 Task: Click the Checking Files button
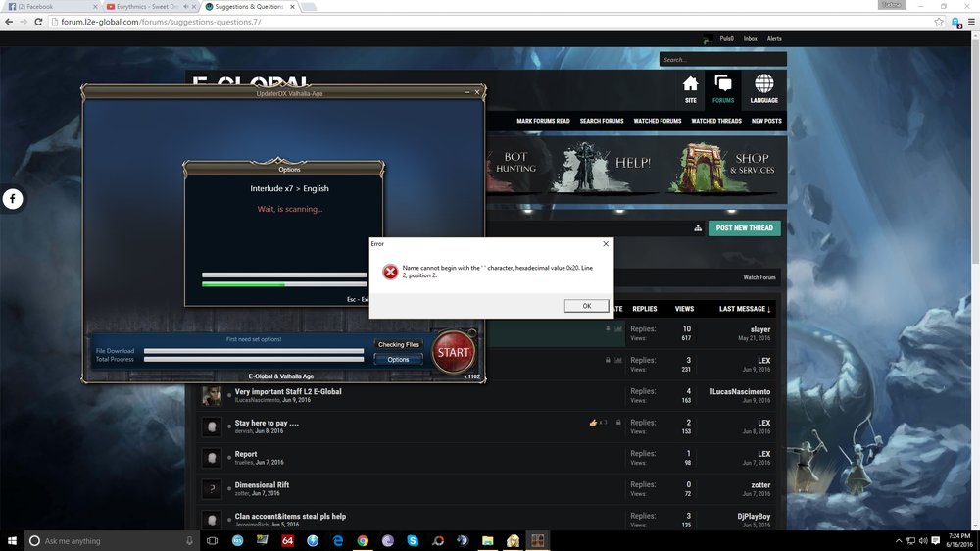pyautogui.click(x=398, y=345)
